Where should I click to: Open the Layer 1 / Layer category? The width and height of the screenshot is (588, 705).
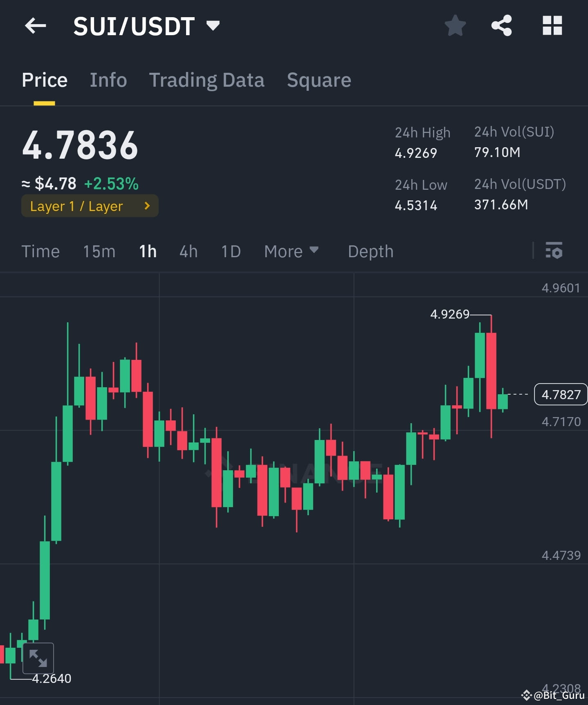(90, 206)
